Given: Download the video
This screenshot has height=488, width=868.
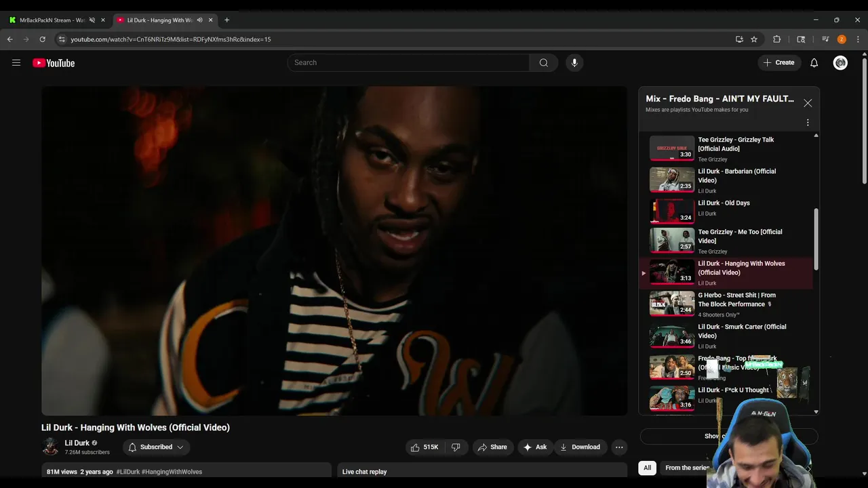Looking at the screenshot, I should (x=580, y=447).
